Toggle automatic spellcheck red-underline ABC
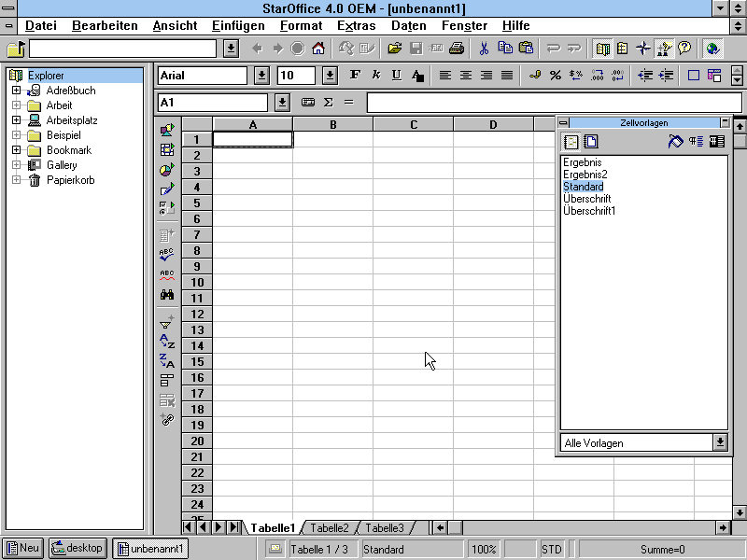747x560 pixels. click(167, 274)
